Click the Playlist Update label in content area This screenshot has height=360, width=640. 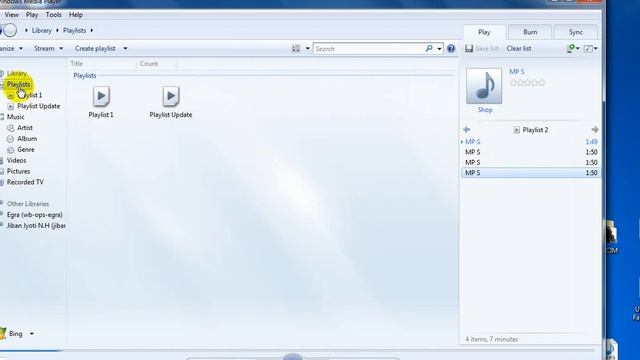click(x=171, y=115)
